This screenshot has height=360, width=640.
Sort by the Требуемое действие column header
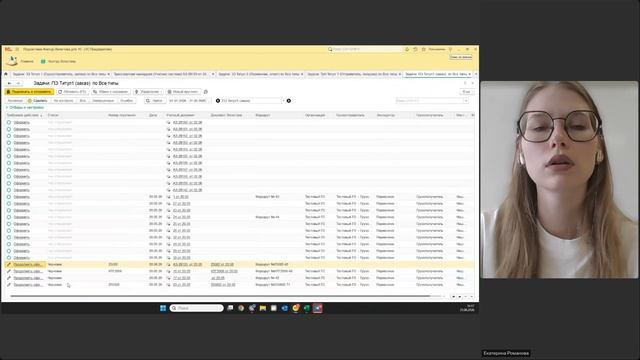coord(23,115)
